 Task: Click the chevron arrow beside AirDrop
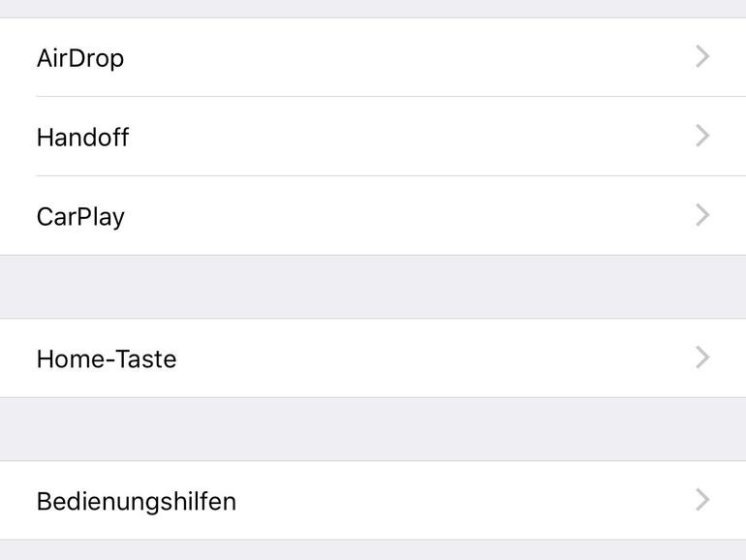(703, 57)
